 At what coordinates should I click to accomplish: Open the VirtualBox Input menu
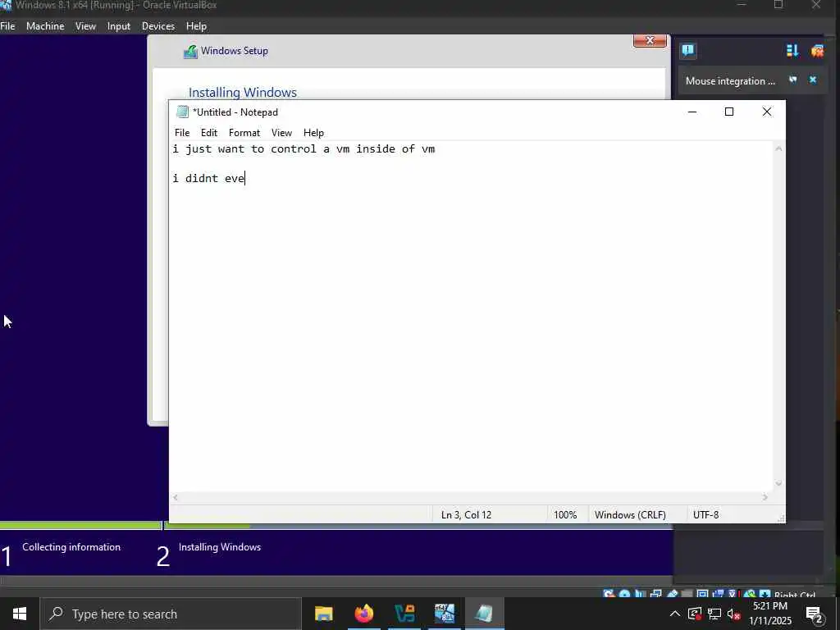(118, 26)
